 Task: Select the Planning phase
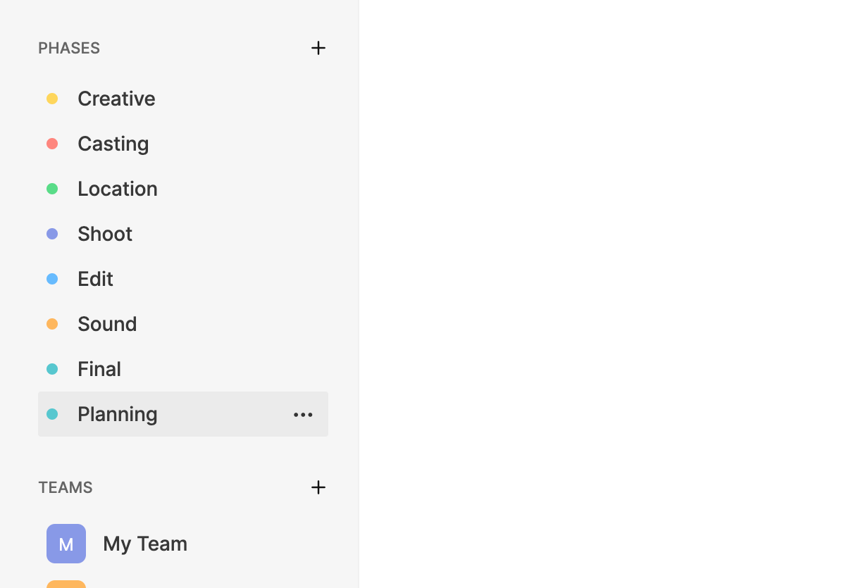click(117, 414)
